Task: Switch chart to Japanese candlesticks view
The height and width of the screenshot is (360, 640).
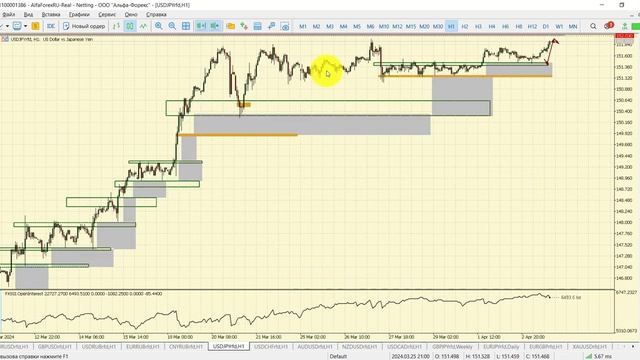Action: 130,26
